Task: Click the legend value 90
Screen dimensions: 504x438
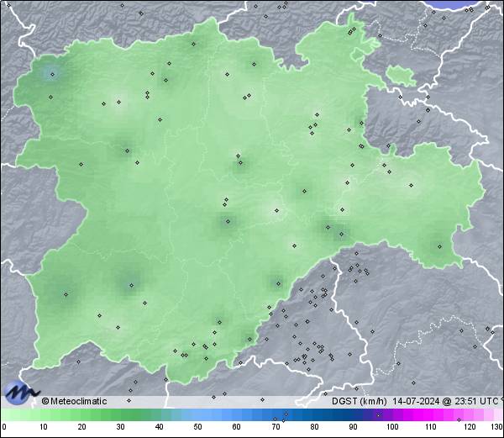Action: coord(353,427)
